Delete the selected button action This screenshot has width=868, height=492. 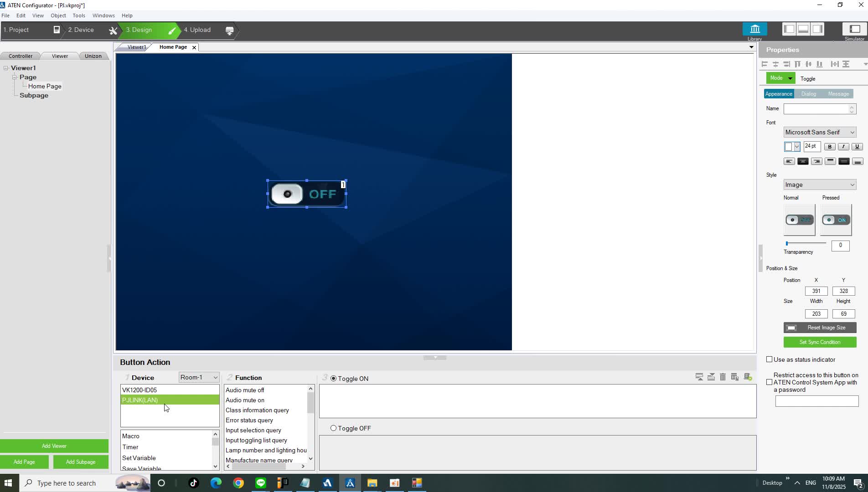click(723, 377)
